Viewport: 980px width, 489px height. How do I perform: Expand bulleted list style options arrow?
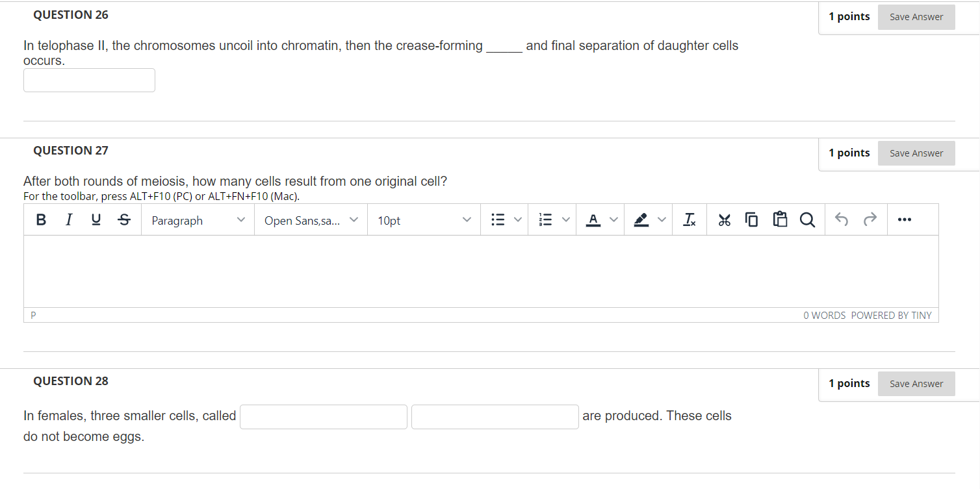tap(518, 220)
